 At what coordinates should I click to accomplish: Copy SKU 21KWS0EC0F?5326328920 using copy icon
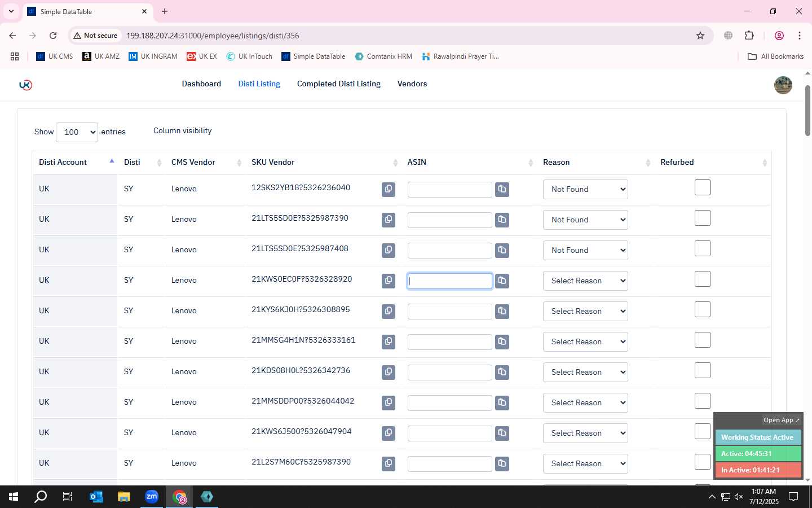389,281
